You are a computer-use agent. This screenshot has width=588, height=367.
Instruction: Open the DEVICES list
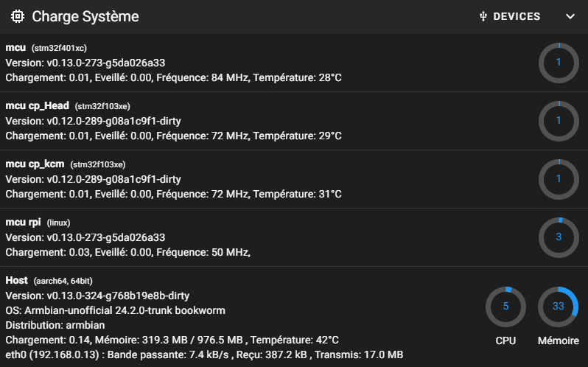509,16
